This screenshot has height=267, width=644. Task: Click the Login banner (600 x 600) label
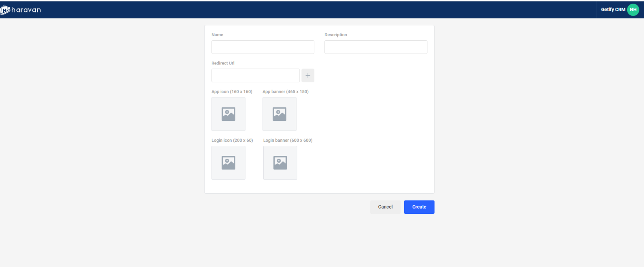pos(288,140)
